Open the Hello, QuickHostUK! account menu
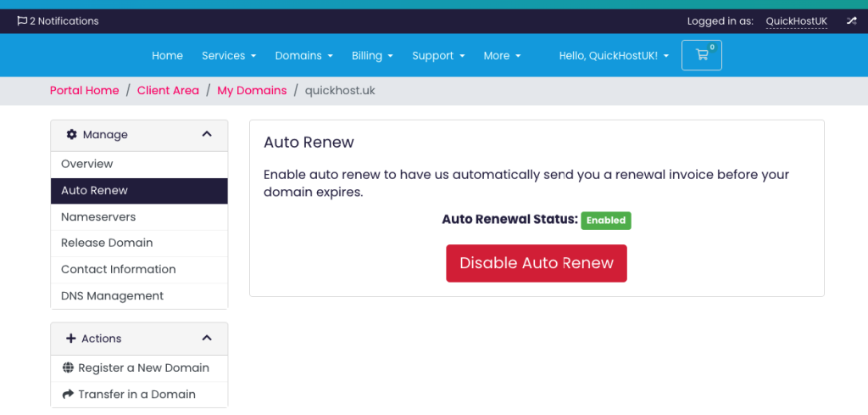This screenshot has height=415, width=868. tap(614, 55)
